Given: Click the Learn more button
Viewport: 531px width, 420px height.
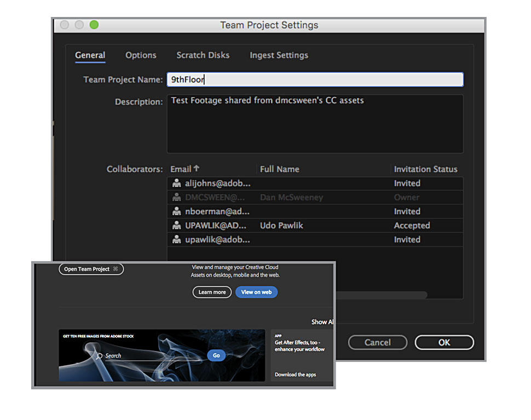Looking at the screenshot, I should coord(212,292).
